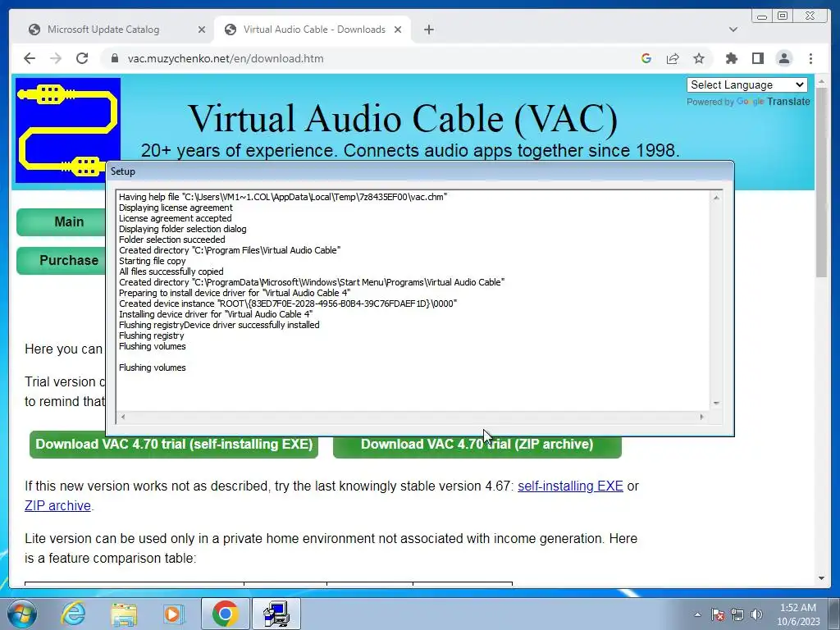Click Setup log scroll down arrow
Viewport: 840px width, 630px height.
point(716,403)
